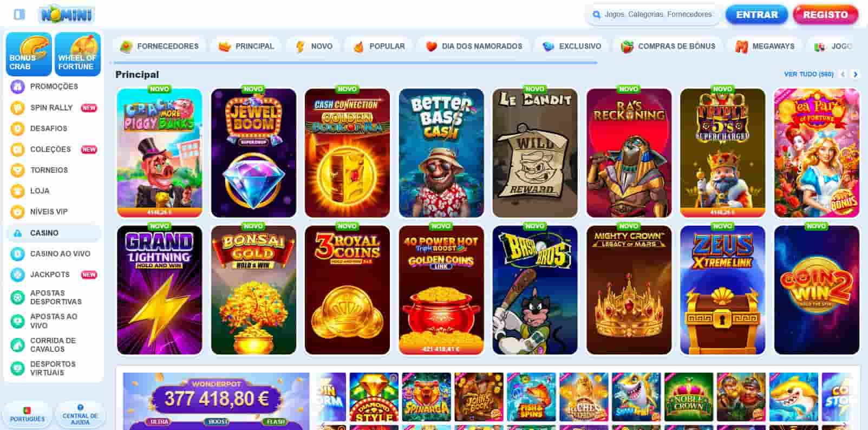
Task: Select the Torneios trophy icon
Action: [x=18, y=170]
